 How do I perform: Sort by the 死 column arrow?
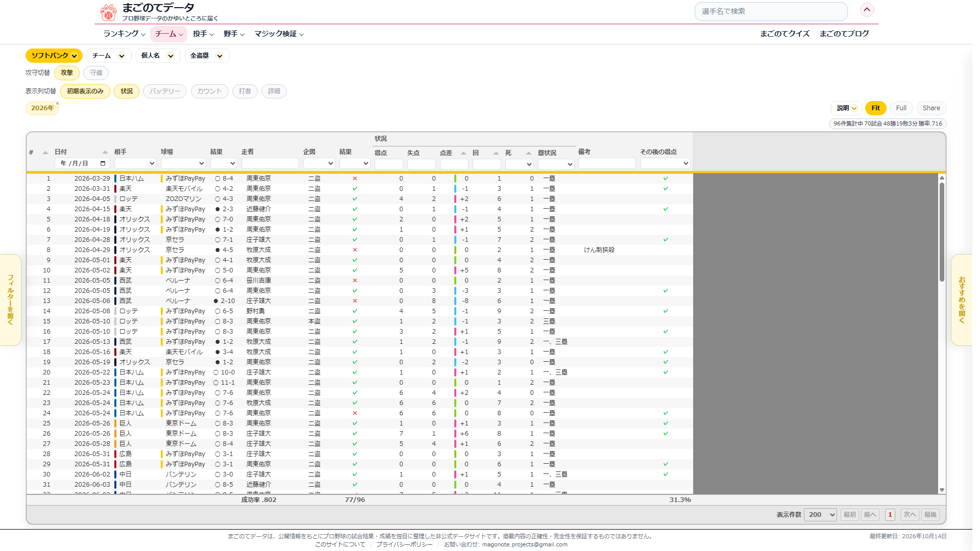click(x=529, y=153)
